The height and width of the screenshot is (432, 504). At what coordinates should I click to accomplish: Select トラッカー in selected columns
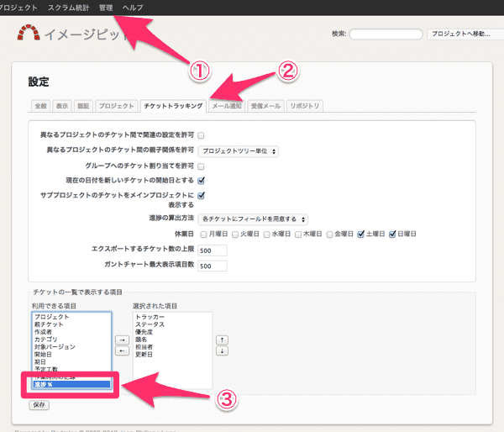172,317
